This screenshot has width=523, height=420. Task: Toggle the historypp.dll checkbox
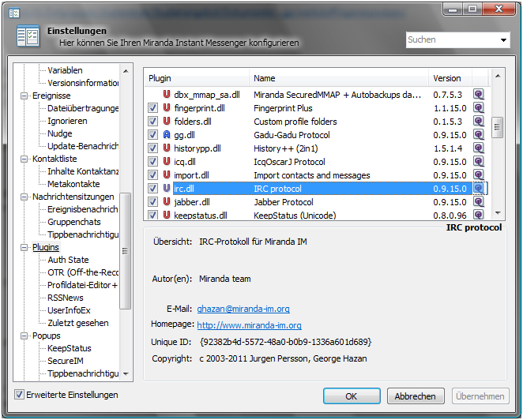click(152, 148)
